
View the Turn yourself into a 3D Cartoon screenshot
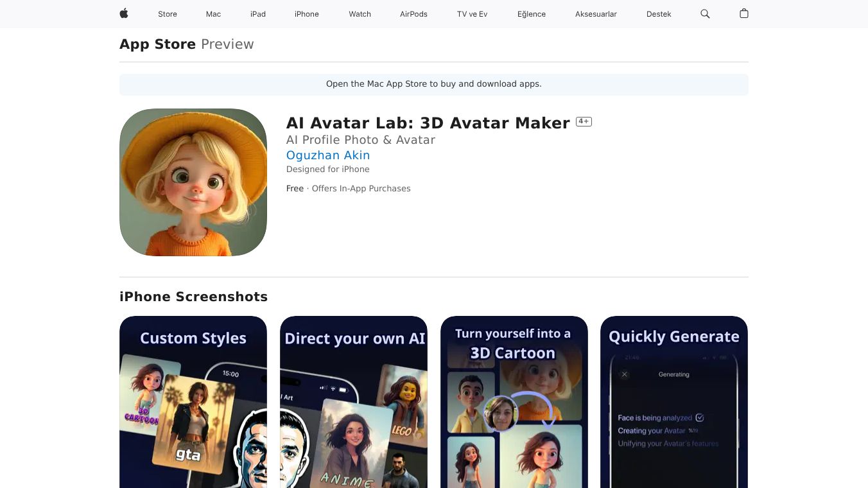pos(514,402)
